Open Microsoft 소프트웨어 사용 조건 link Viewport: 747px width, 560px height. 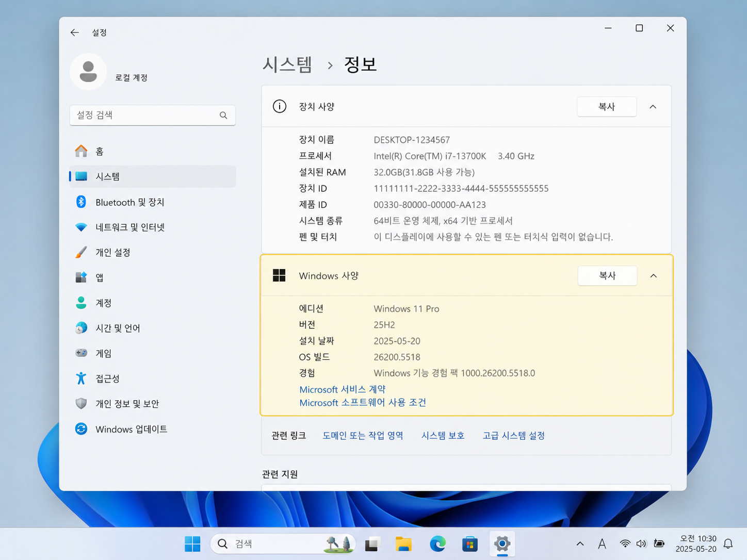click(363, 403)
